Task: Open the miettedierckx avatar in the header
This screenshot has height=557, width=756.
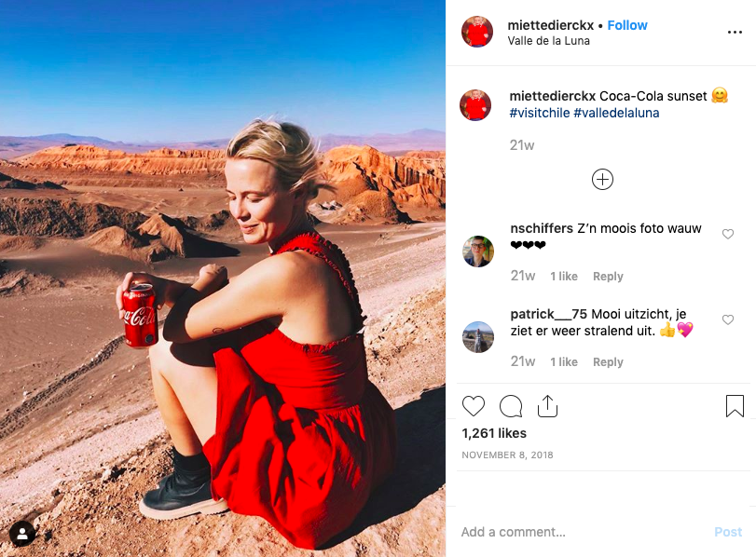Action: [477, 32]
